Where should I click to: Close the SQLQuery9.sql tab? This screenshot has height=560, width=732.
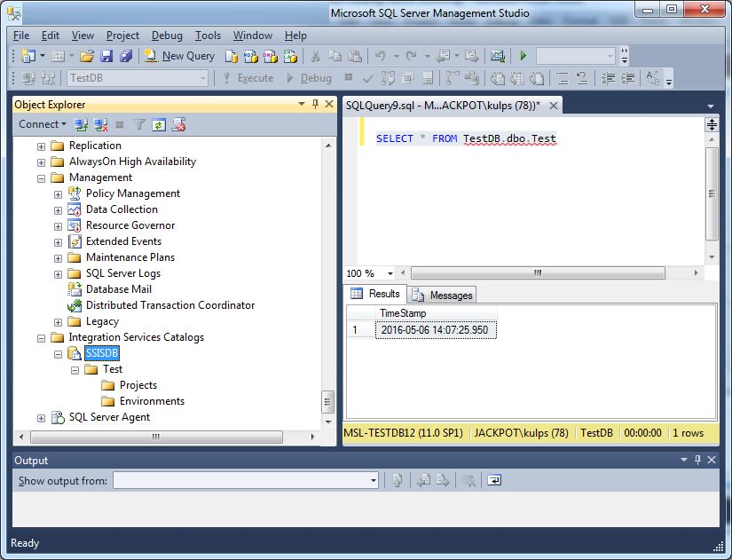(554, 106)
